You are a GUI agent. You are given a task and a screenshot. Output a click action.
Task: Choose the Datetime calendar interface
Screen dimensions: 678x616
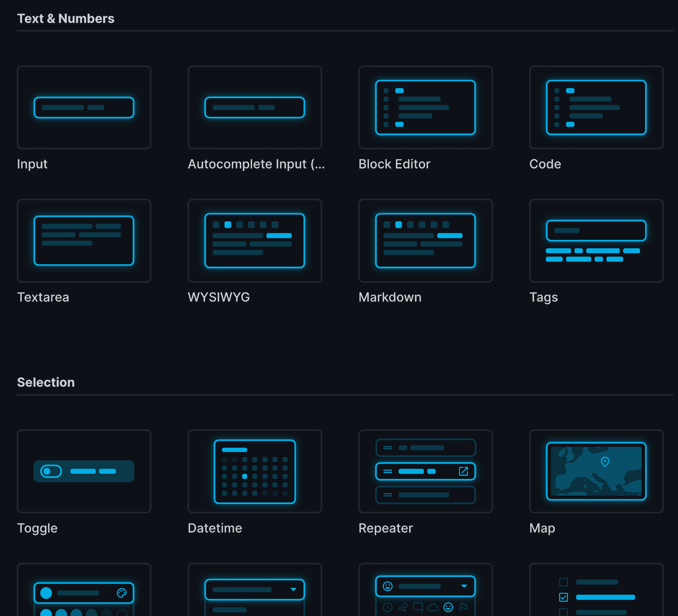[255, 471]
